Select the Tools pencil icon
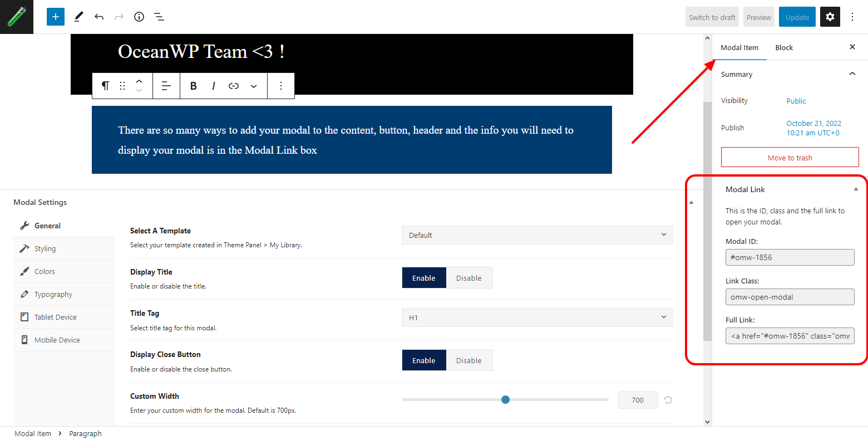The image size is (868, 440). tap(78, 17)
